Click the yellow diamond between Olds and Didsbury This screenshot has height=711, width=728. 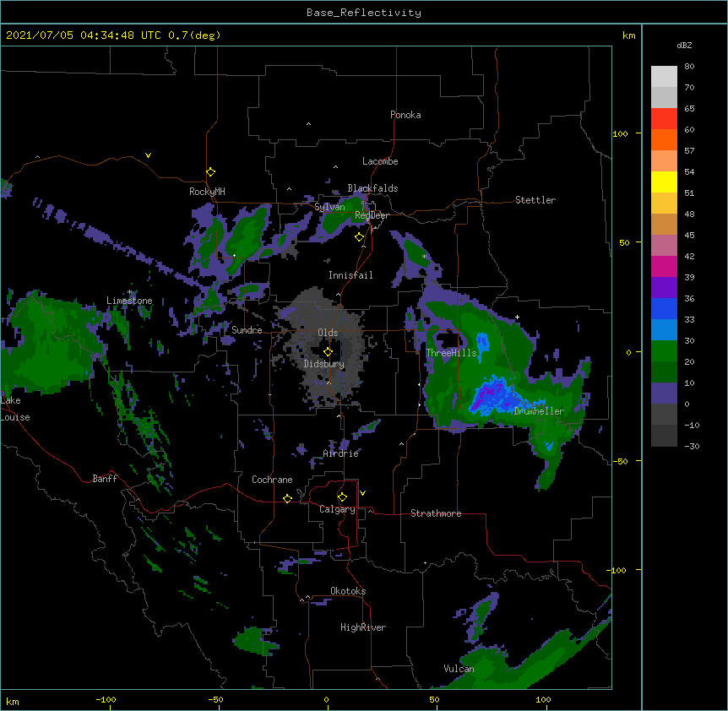[x=328, y=352]
